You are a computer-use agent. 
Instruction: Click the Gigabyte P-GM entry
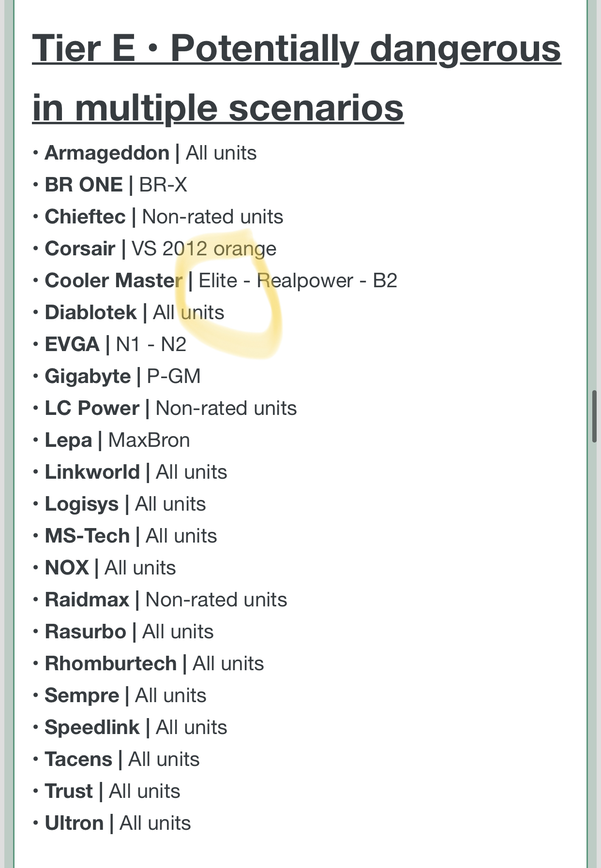[x=122, y=377]
